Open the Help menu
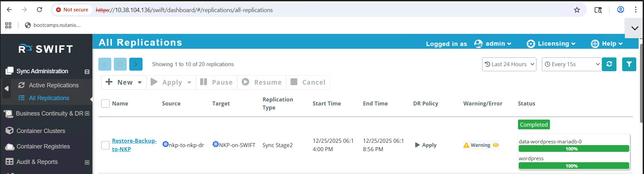644x174 pixels. tap(607, 44)
